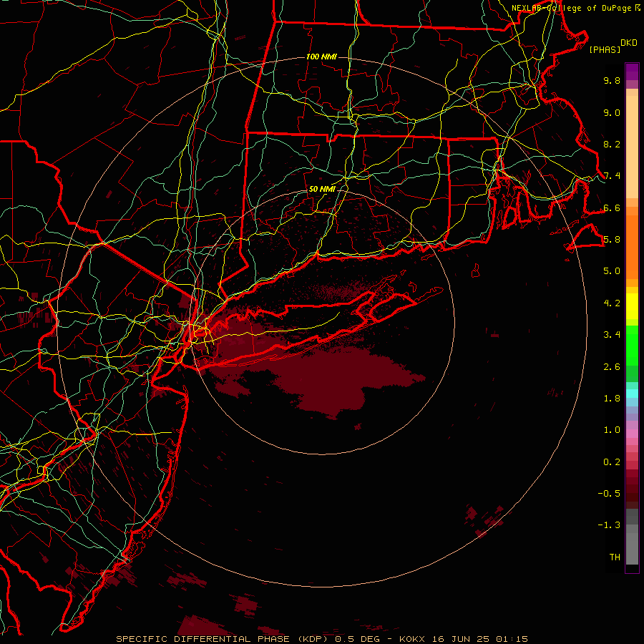Screen dimensions: 644x644
Task: Click the 6.6 legend value
Action: 612,208
